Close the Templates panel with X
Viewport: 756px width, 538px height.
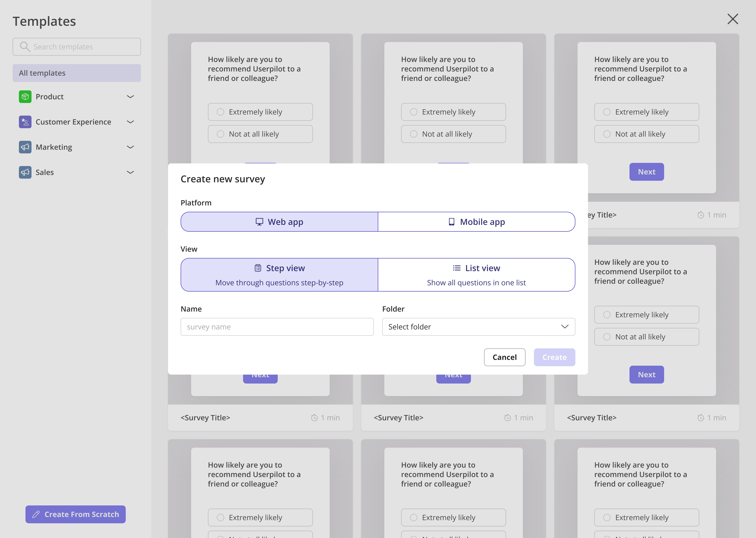click(x=733, y=19)
